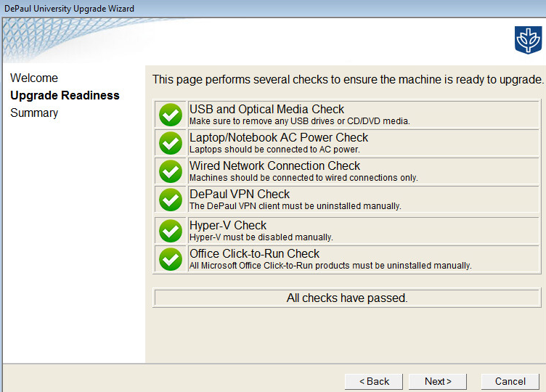The height and width of the screenshot is (392, 546).
Task: Click the All checks have passed status bar
Action: click(x=347, y=298)
